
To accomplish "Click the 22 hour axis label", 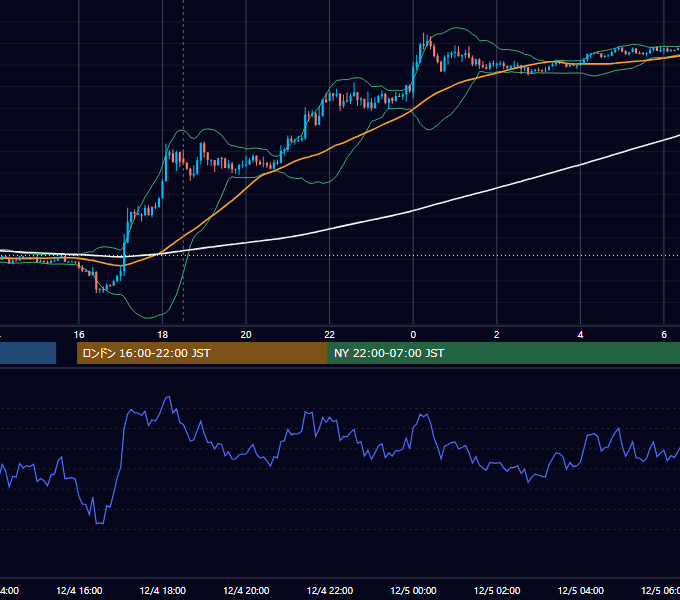I will click(x=330, y=335).
